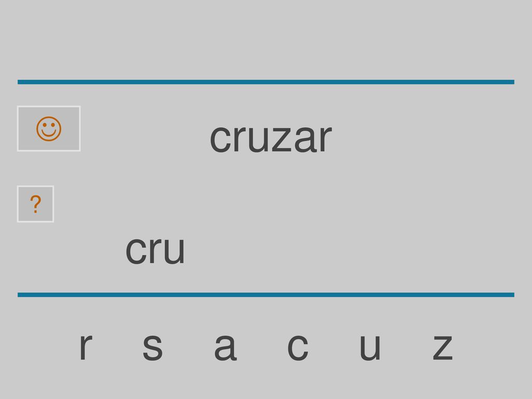
Task: Pick the letter tile 'z'
Action: click(443, 347)
